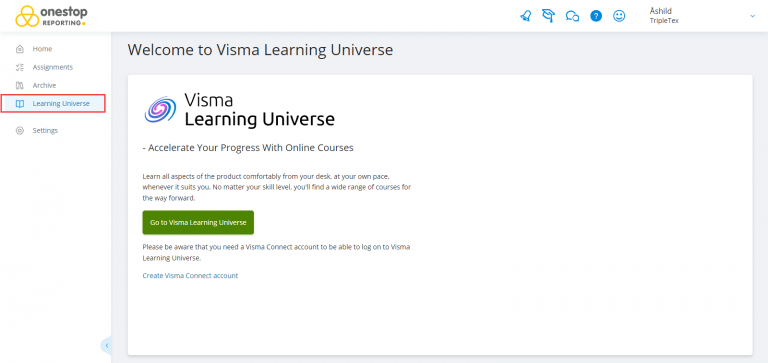
Task: Click the smiley face feedback icon
Action: tap(619, 16)
